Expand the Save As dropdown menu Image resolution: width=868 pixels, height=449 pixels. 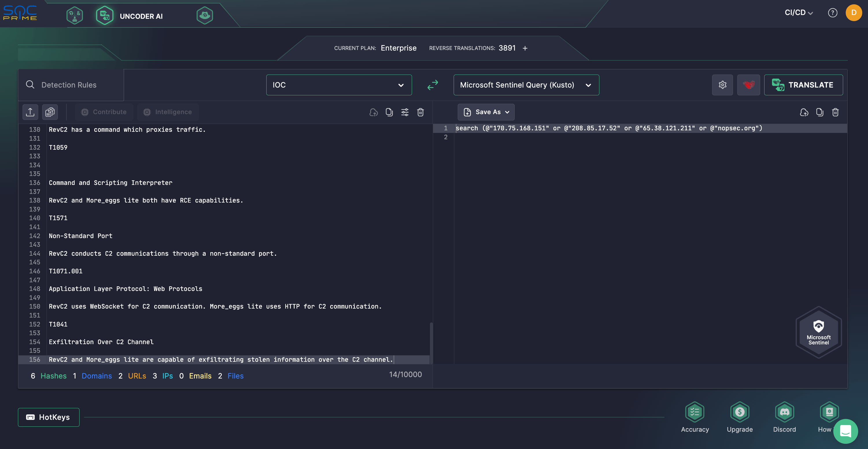pos(507,112)
